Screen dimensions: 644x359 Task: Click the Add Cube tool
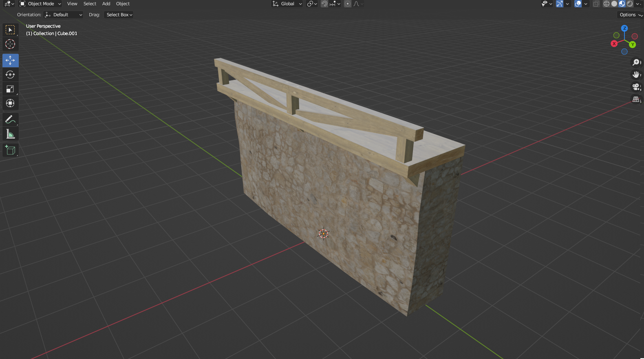point(10,150)
